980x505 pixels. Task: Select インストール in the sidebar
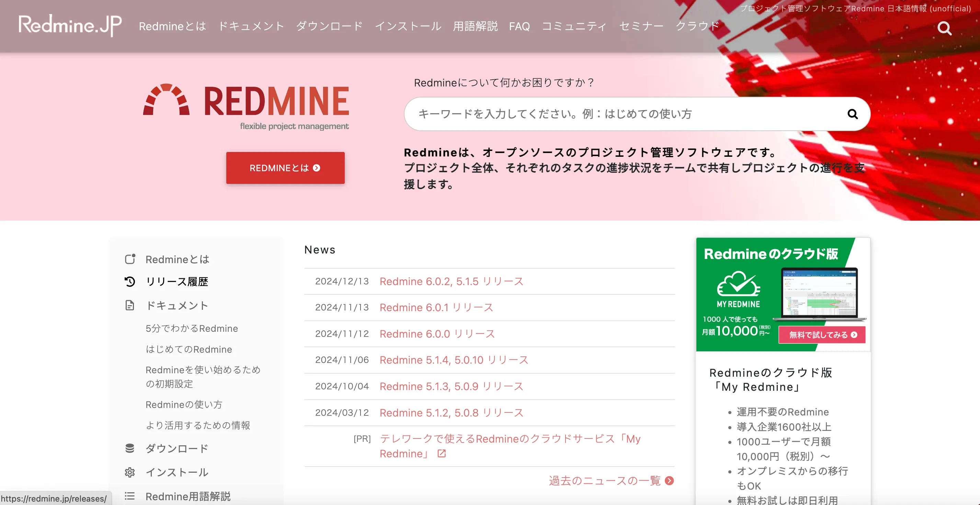177,472
